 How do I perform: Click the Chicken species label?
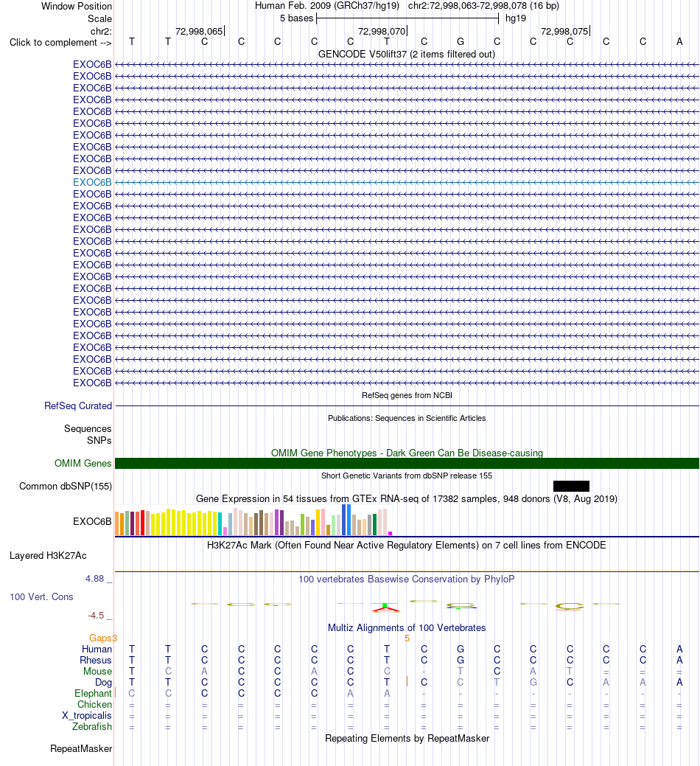point(95,705)
